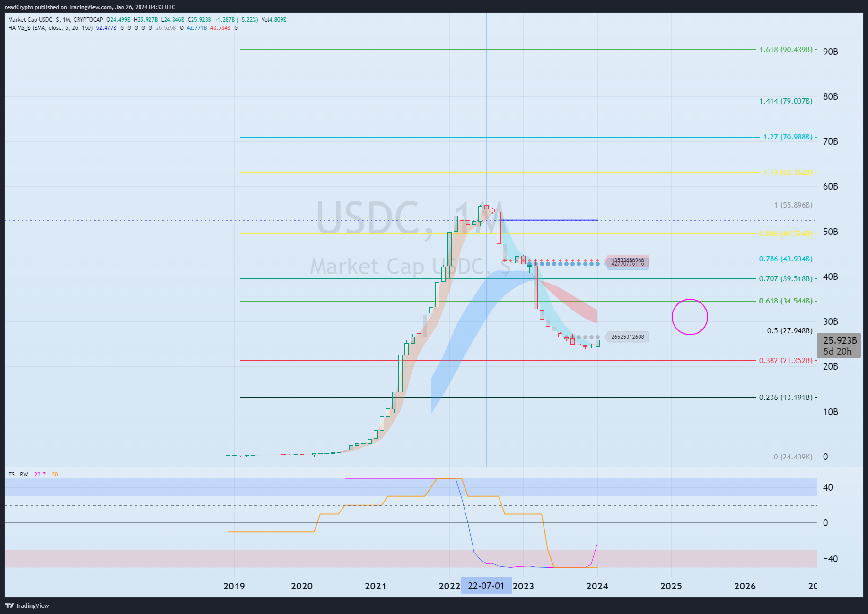The image size is (868, 614).
Task: Click the readCrypto published header text
Action: (x=90, y=7)
